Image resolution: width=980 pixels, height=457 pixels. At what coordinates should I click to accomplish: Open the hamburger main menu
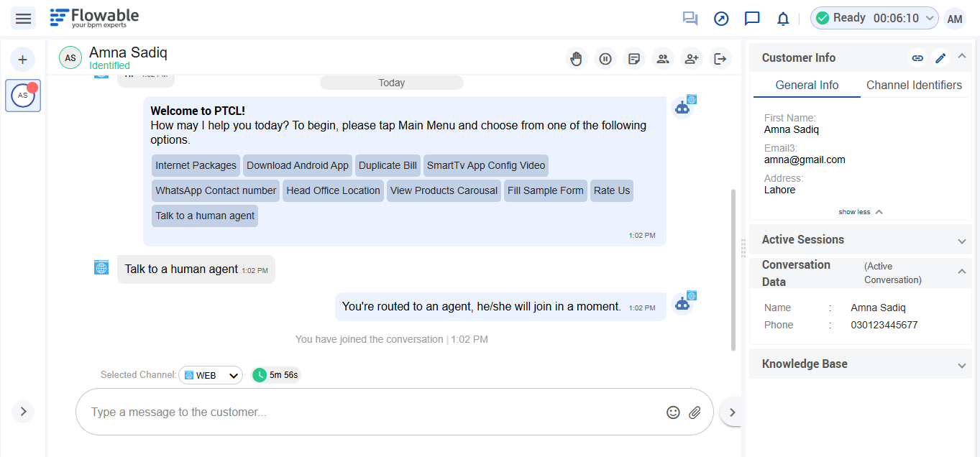(23, 18)
